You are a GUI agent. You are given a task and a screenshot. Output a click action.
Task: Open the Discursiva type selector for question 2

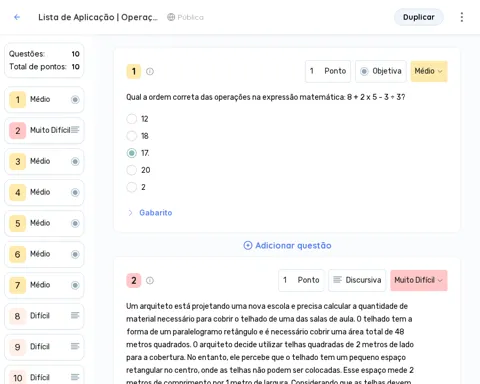[357, 280]
